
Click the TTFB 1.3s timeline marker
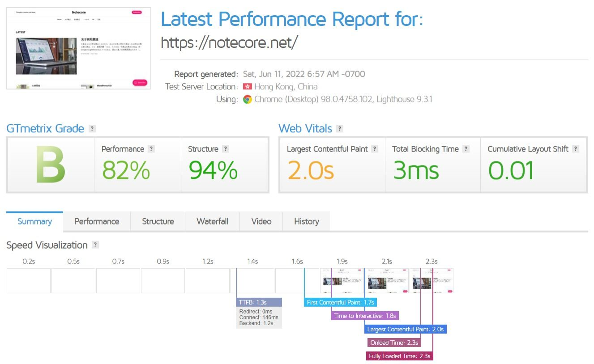coord(259,302)
